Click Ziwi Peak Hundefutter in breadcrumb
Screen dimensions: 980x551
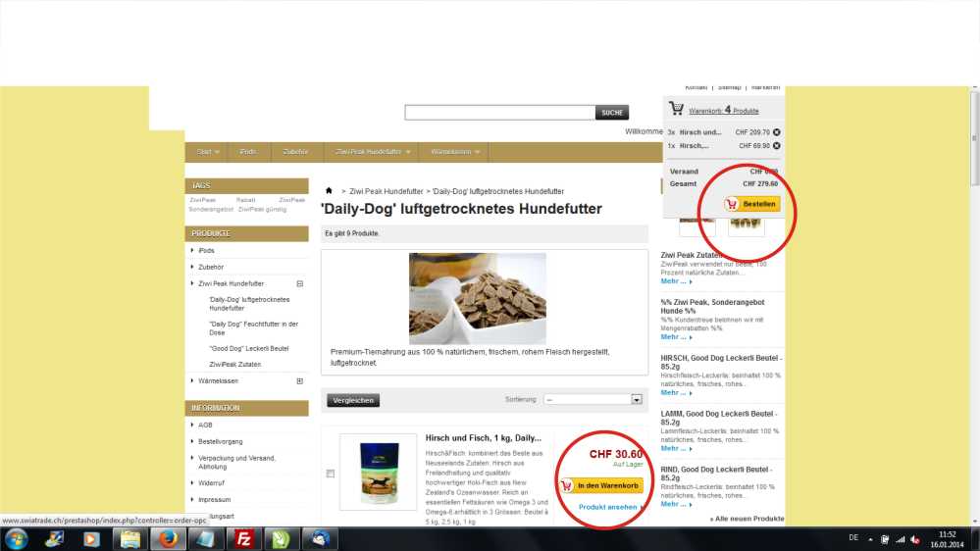tap(387, 191)
